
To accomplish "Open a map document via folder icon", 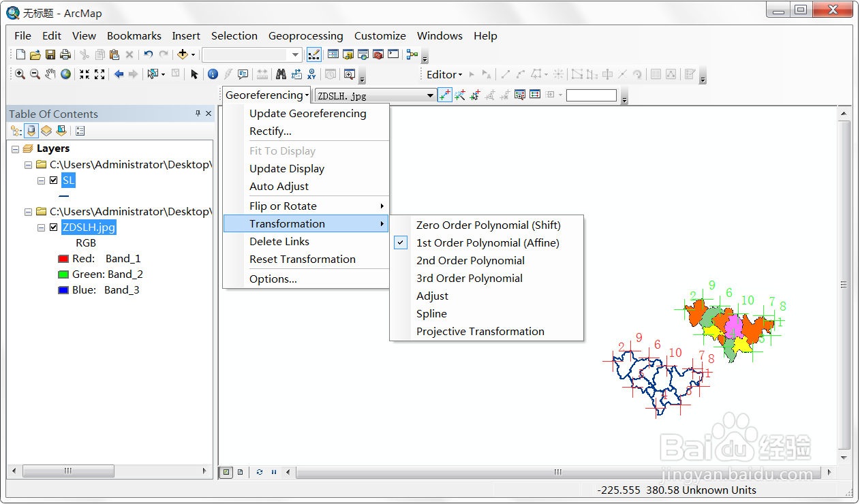I will (35, 54).
